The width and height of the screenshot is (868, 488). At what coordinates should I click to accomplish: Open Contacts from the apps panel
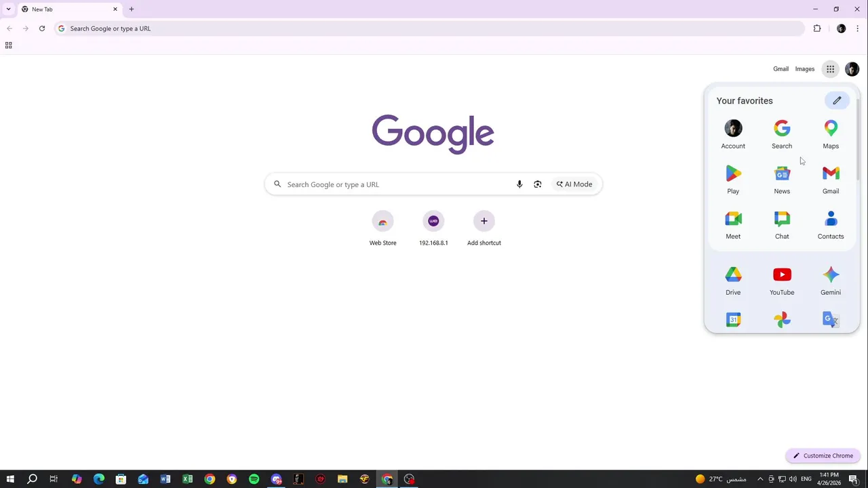[831, 225]
